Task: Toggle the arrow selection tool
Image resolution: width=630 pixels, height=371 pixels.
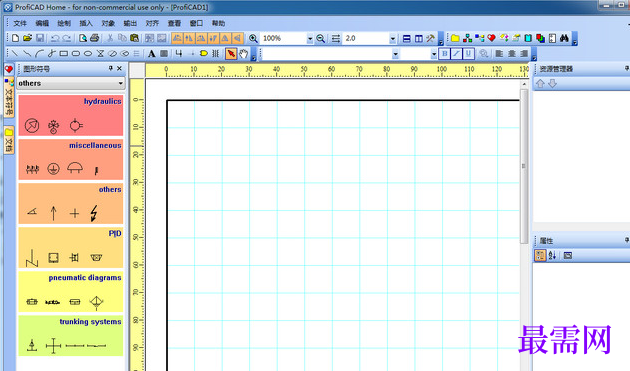Action: (x=231, y=53)
